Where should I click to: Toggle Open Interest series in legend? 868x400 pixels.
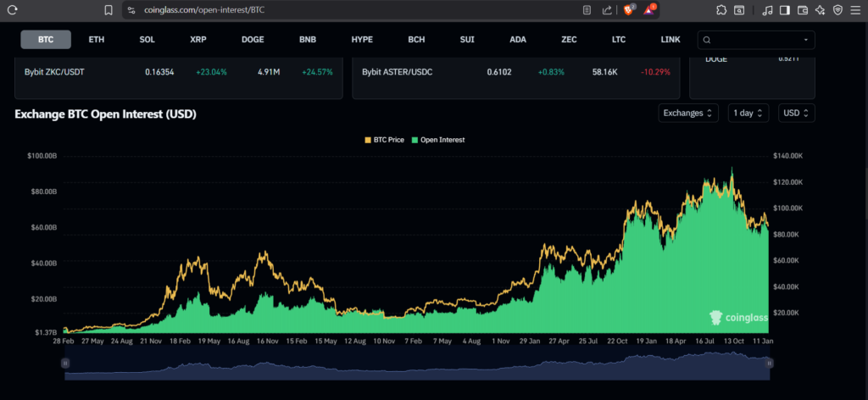coord(437,139)
